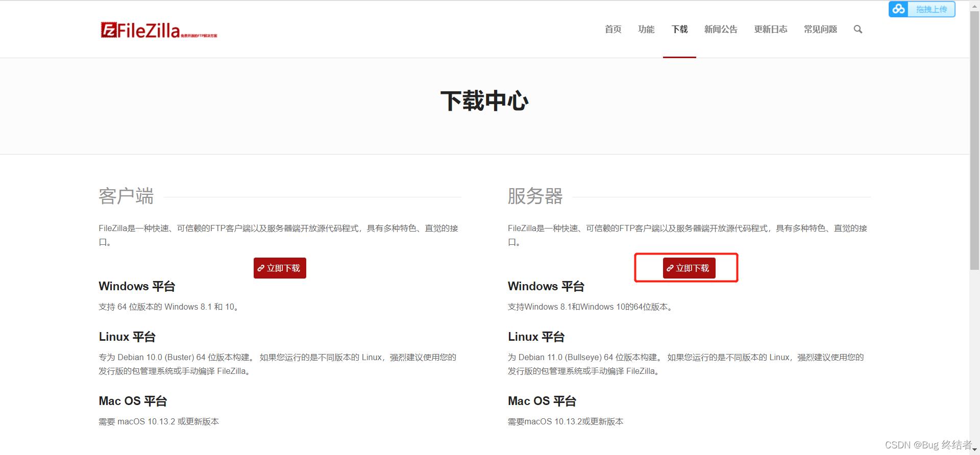Open 新闻公告 in navigation
Viewport: 980px width, 455px height.
coord(721,30)
